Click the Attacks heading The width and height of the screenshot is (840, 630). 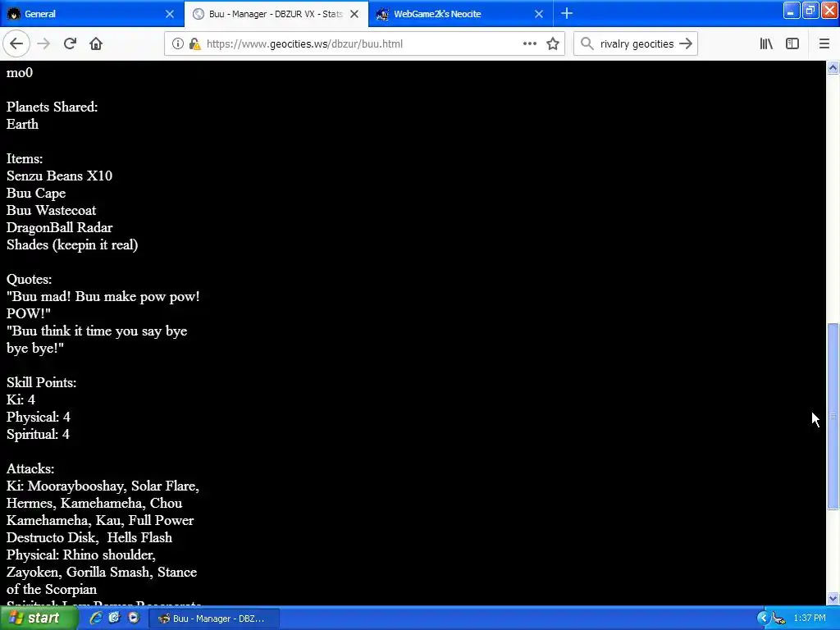[30, 468]
